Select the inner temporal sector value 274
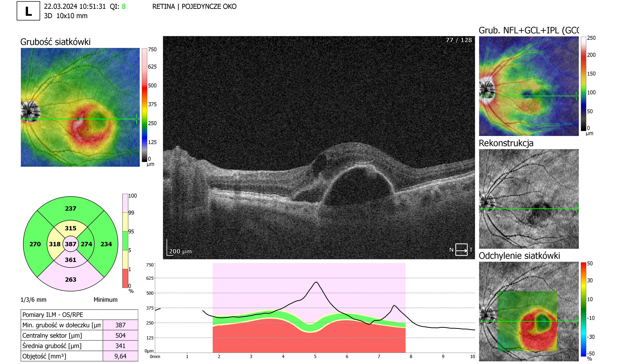 pos(86,244)
